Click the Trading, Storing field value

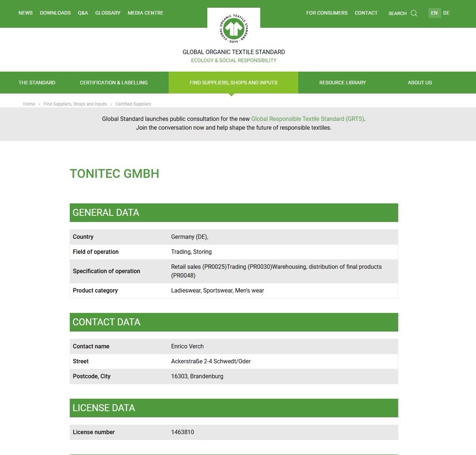pos(191,252)
